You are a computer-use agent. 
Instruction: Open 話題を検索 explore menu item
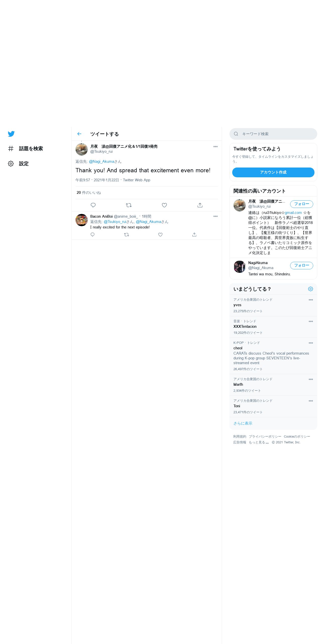(x=25, y=149)
